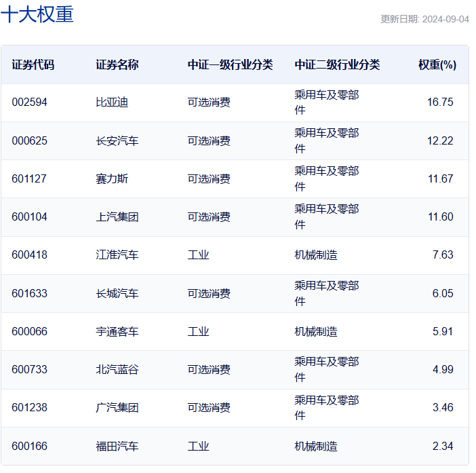Image resolution: width=476 pixels, height=473 pixels.
Task: Click the 长城汽车 name cell
Action: click(117, 293)
